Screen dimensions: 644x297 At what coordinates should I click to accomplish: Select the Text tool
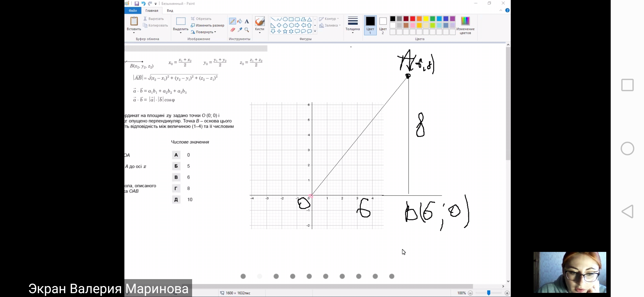coord(247,21)
